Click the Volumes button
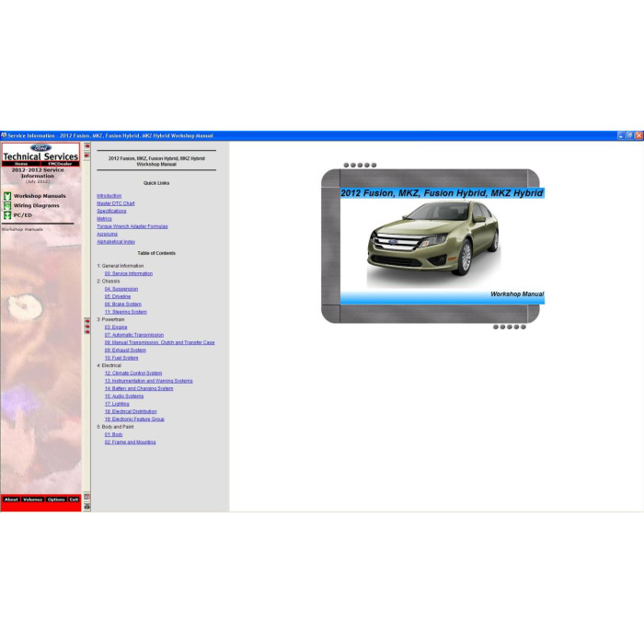 click(x=33, y=500)
